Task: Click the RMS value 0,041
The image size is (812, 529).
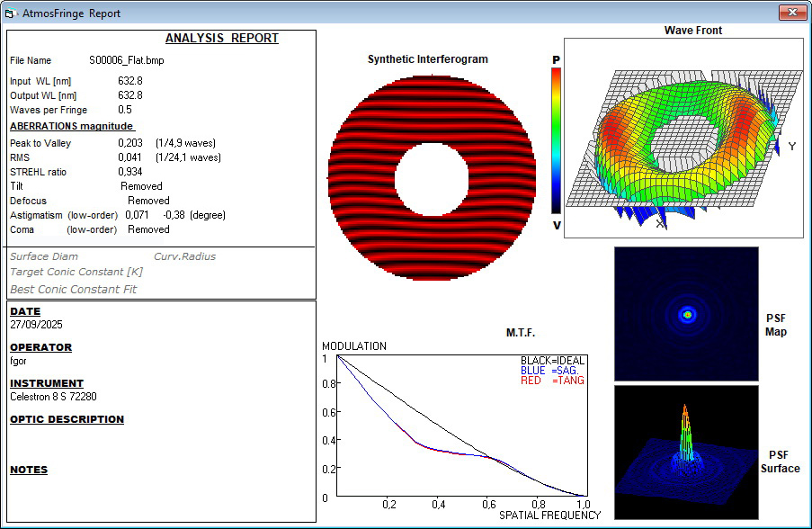Action: 130,157
